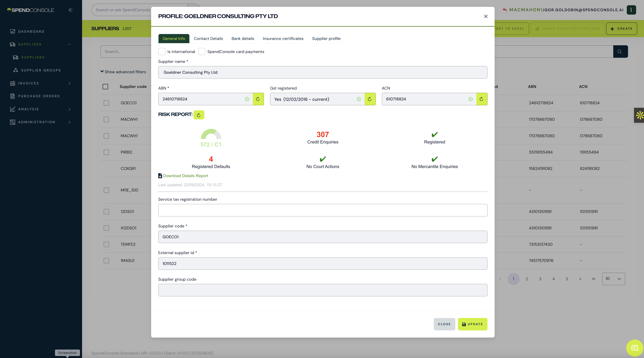
Task: Refresh the ABN validation
Action: 258,99
